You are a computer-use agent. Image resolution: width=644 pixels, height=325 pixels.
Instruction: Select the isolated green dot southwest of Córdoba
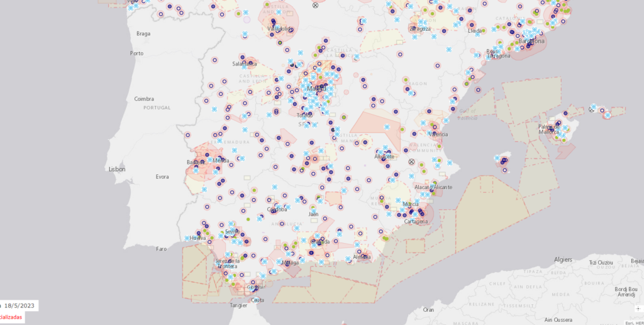coord(248,219)
